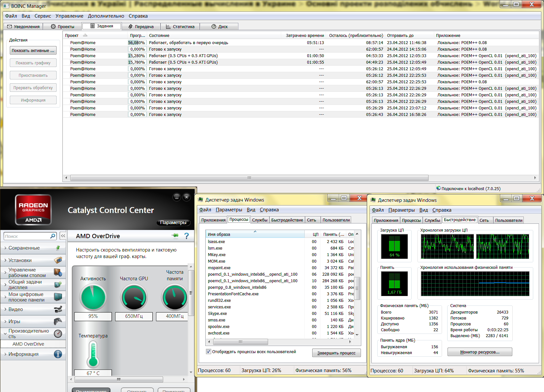Image resolution: width=544 pixels, height=392 pixels.
Task: Click the title icon of the performance Task Manager
Action: pyautogui.click(x=373, y=200)
